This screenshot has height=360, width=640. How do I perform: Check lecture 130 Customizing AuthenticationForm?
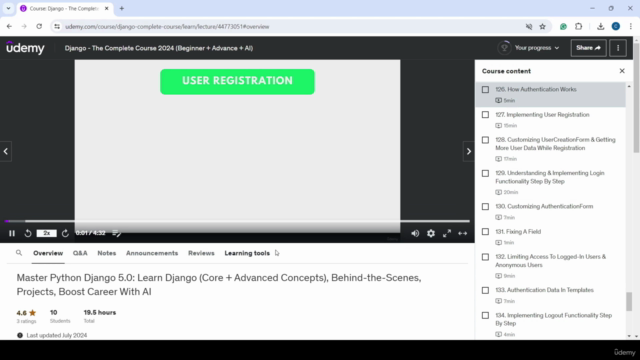[x=485, y=207]
